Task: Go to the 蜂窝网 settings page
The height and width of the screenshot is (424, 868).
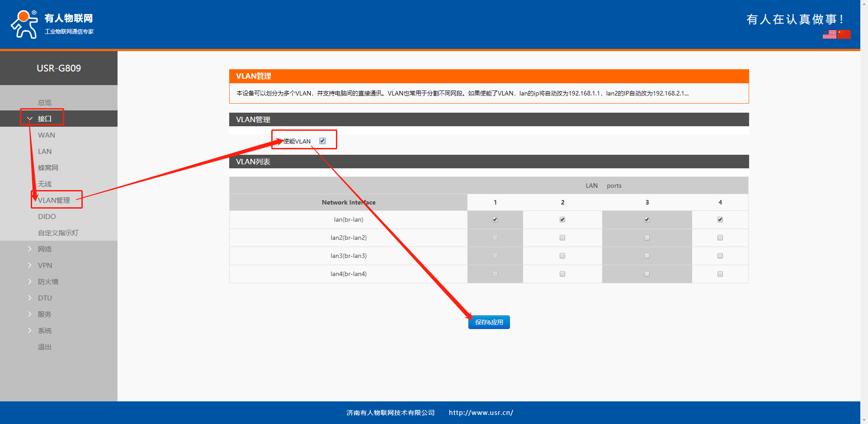Action: coord(48,167)
